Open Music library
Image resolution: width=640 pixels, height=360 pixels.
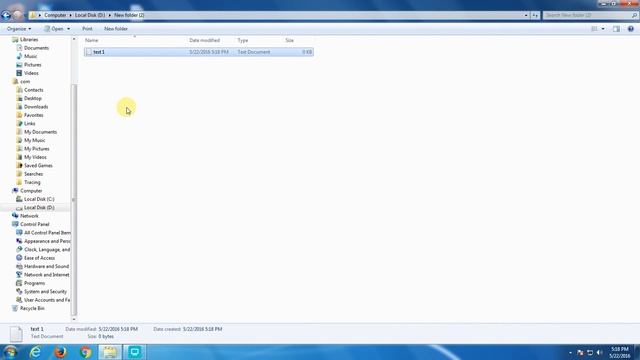31,56
